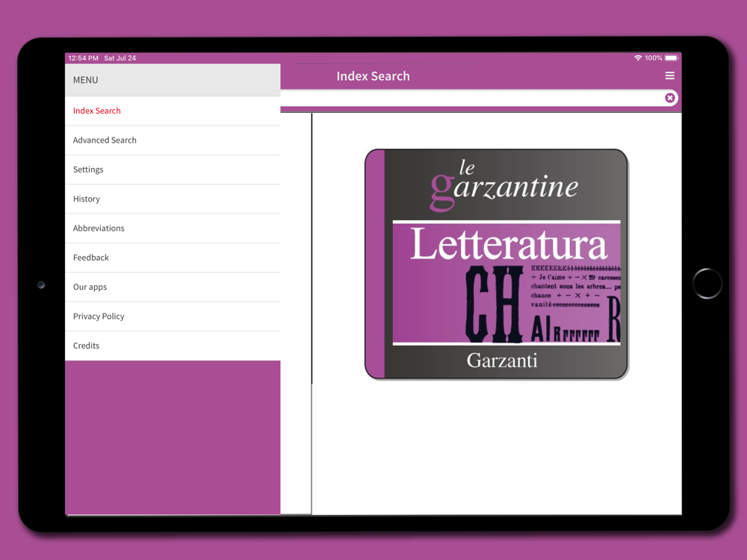Open Advanced Search from the menu
Viewport: 747px width, 560px height.
tap(173, 140)
